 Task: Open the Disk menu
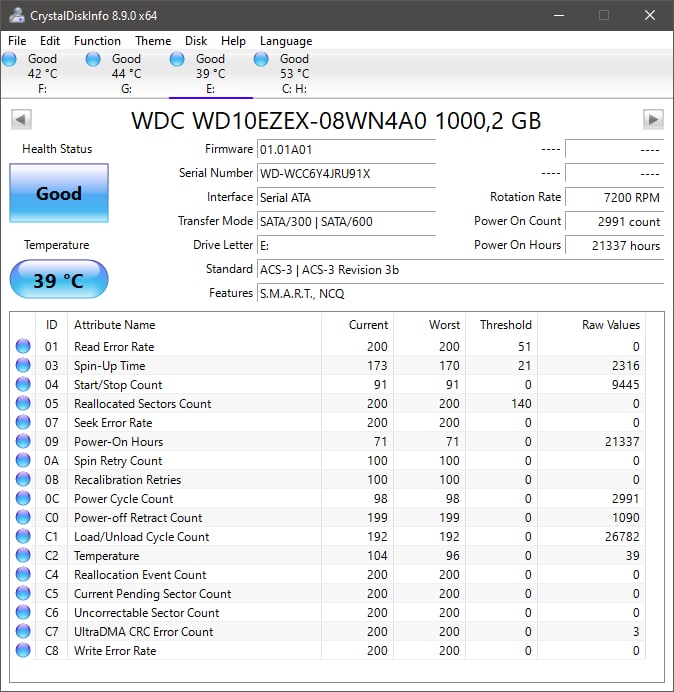click(x=196, y=41)
